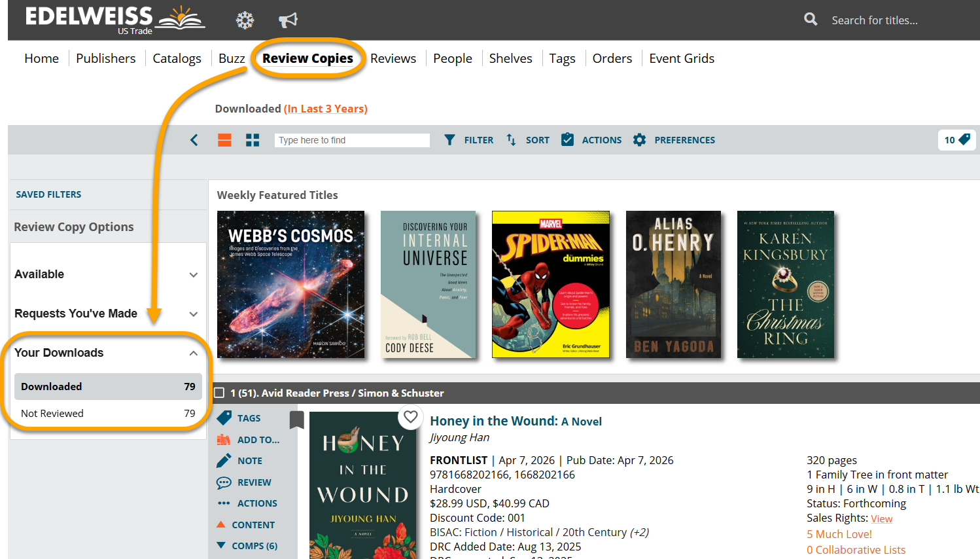Open the Catalogs tab
The height and width of the screenshot is (559, 980).
177,58
